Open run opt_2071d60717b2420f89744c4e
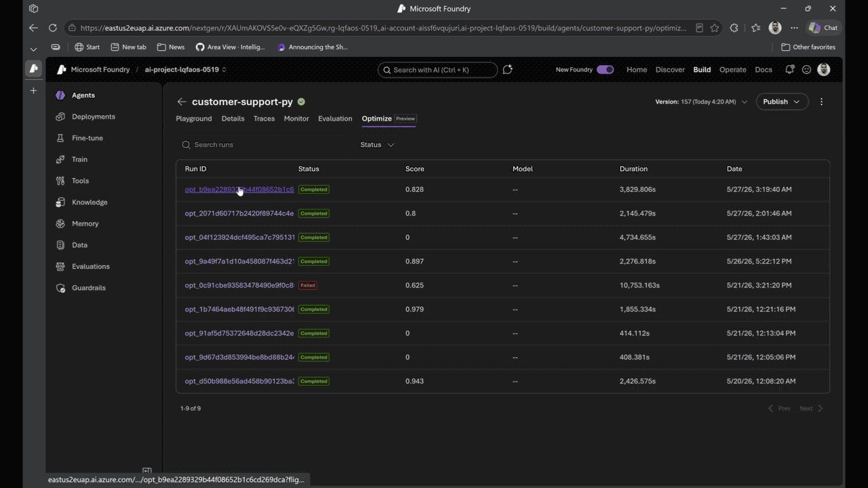The width and height of the screenshot is (868, 488). [x=239, y=213]
